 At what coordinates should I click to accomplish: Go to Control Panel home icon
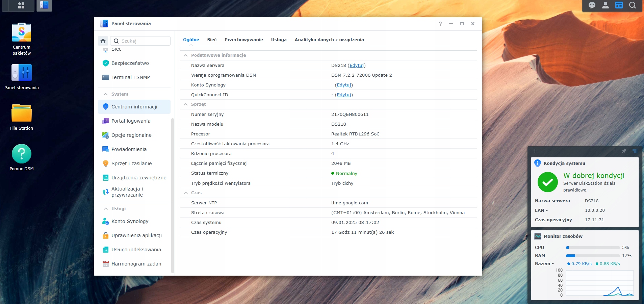tap(103, 41)
